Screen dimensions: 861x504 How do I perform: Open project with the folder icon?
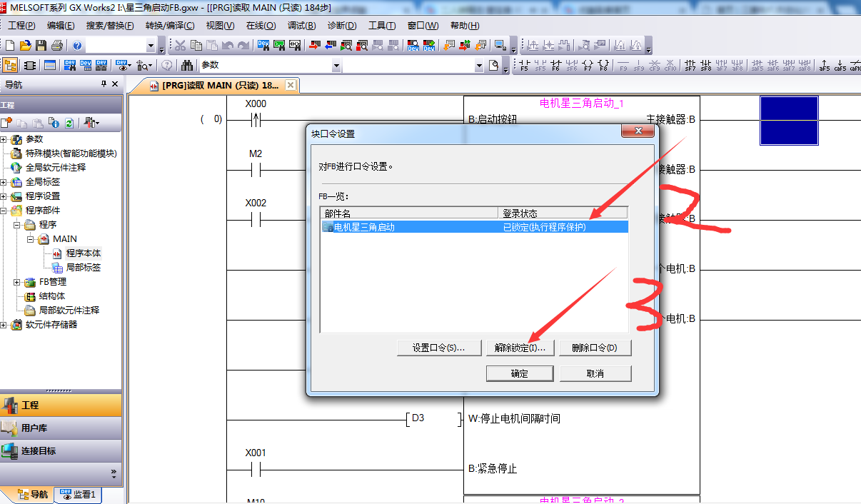tap(26, 46)
